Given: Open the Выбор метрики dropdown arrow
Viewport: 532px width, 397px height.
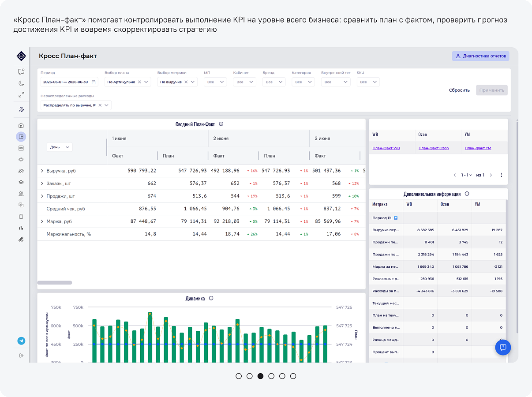Looking at the screenshot, I should point(193,82).
